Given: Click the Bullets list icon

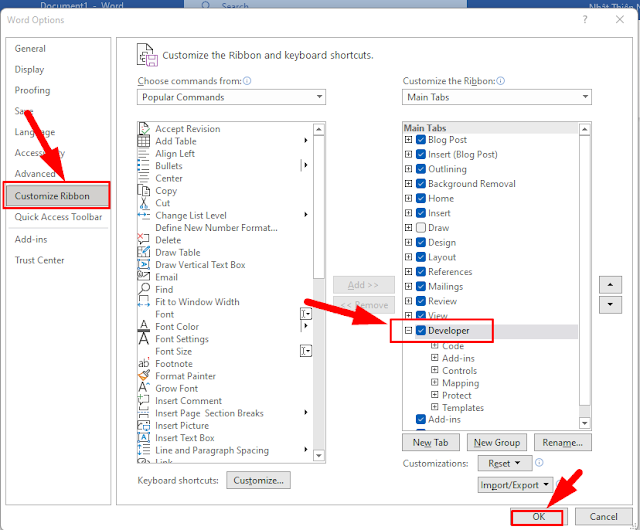Looking at the screenshot, I should [x=144, y=166].
